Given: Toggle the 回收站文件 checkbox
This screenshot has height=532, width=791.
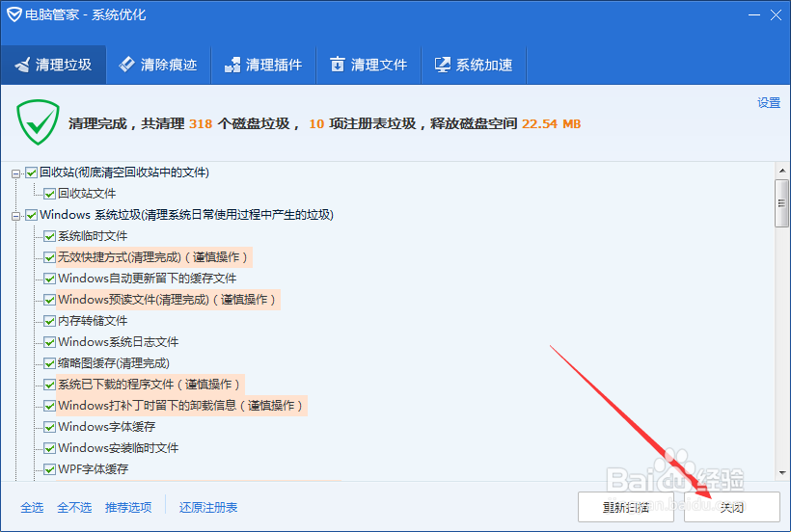Looking at the screenshot, I should (49, 194).
